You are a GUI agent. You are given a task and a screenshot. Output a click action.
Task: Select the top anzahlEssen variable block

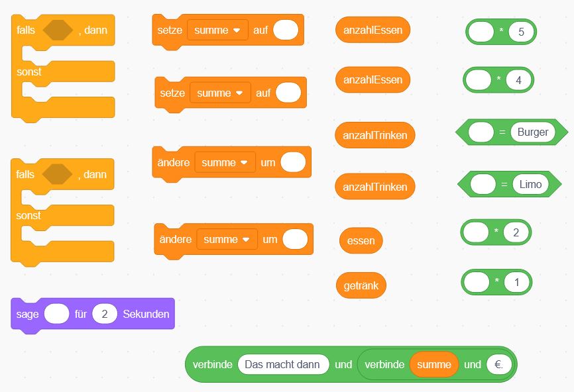(x=373, y=30)
